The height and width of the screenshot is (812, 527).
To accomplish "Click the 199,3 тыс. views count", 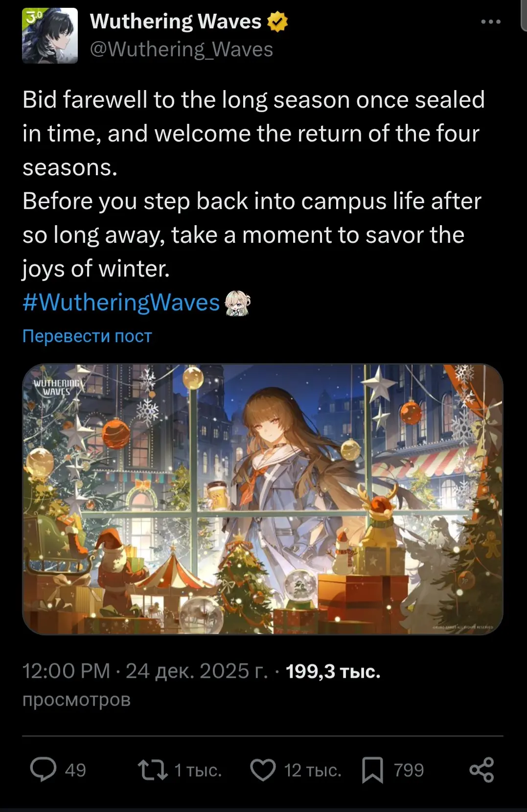I will tap(333, 672).
